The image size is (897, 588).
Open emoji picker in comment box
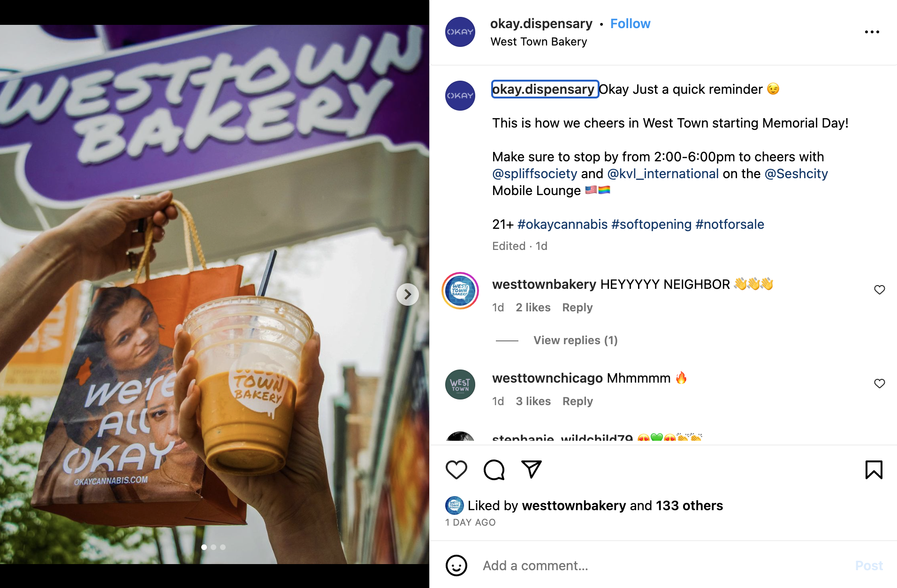pos(456,565)
